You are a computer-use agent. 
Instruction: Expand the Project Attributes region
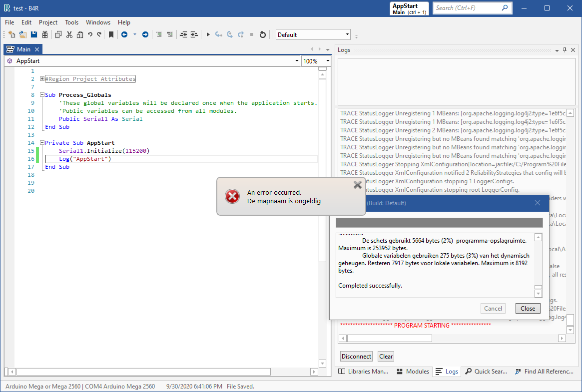pos(42,79)
